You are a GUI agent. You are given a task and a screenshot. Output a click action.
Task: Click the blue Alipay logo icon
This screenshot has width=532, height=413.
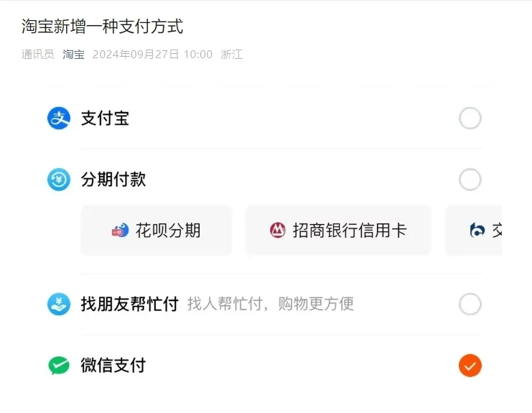(59, 119)
